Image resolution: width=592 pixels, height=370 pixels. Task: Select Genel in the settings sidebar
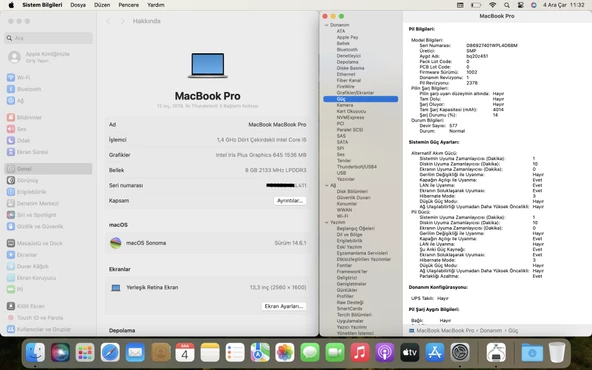point(48,169)
